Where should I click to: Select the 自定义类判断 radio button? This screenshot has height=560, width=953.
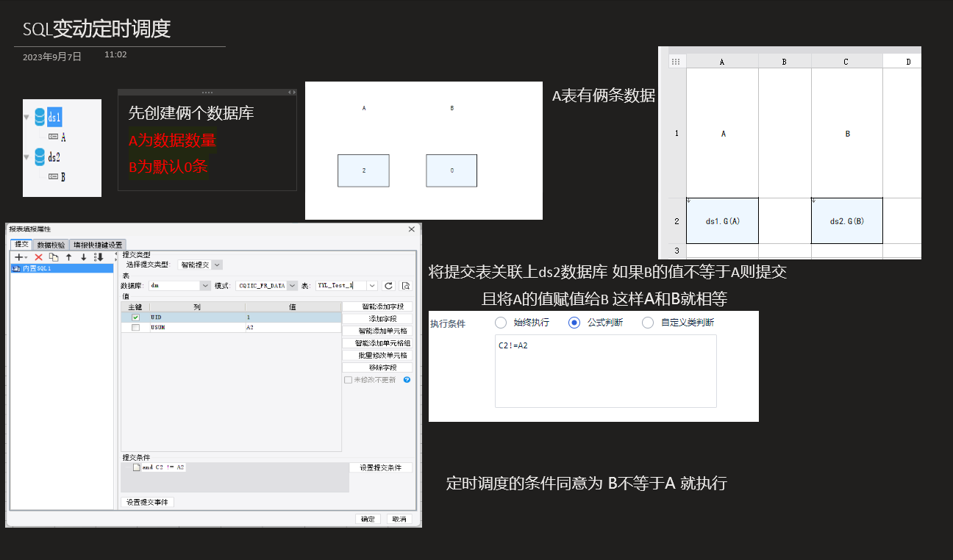(x=648, y=323)
